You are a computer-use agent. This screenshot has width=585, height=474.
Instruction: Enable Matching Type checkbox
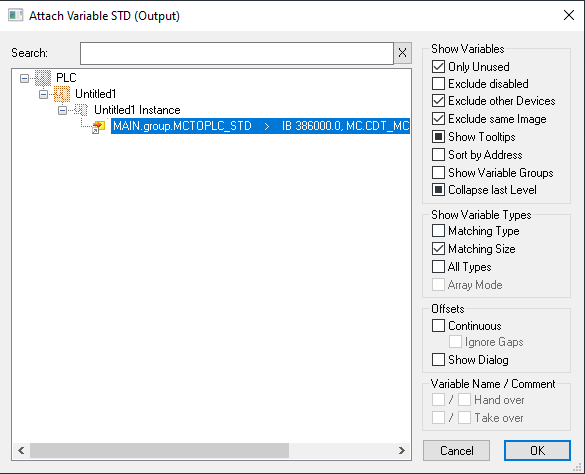(x=438, y=231)
